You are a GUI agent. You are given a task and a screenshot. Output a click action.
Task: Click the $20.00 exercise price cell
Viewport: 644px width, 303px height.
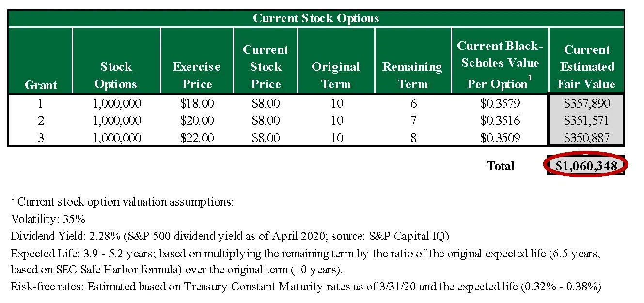click(197, 120)
